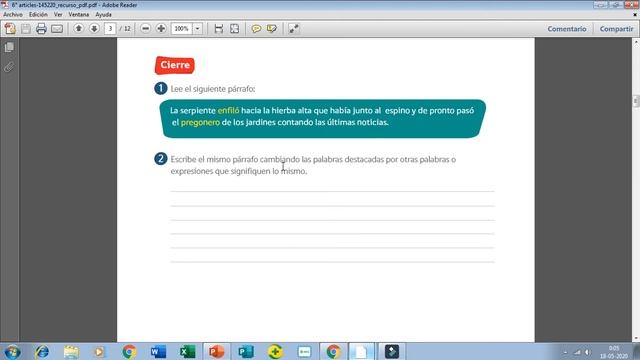The image size is (640, 360).
Task: Click the highlighted word 'enfiló'
Action: click(228, 111)
